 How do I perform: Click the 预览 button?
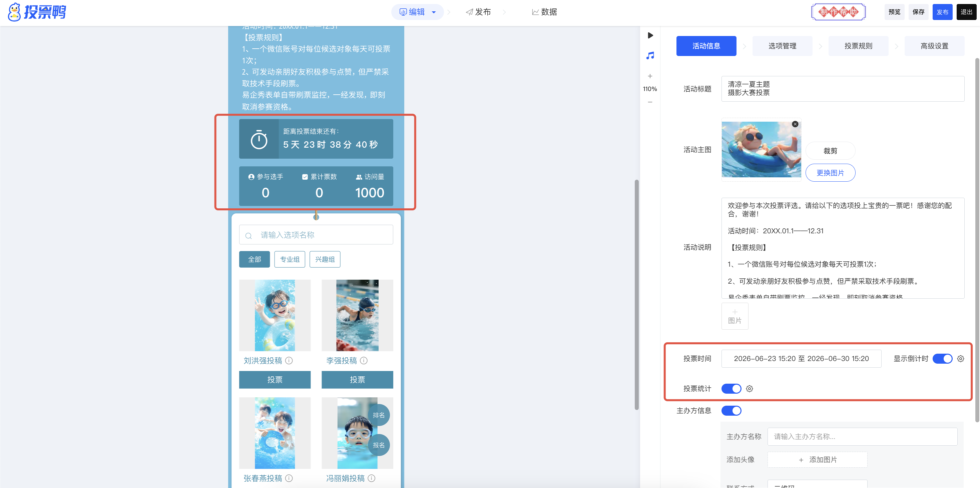coord(894,12)
